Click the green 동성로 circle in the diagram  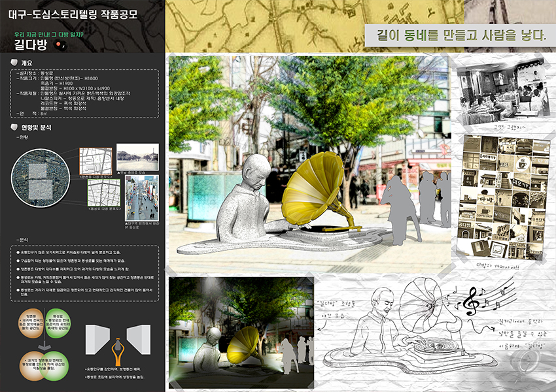(x=58, y=323)
